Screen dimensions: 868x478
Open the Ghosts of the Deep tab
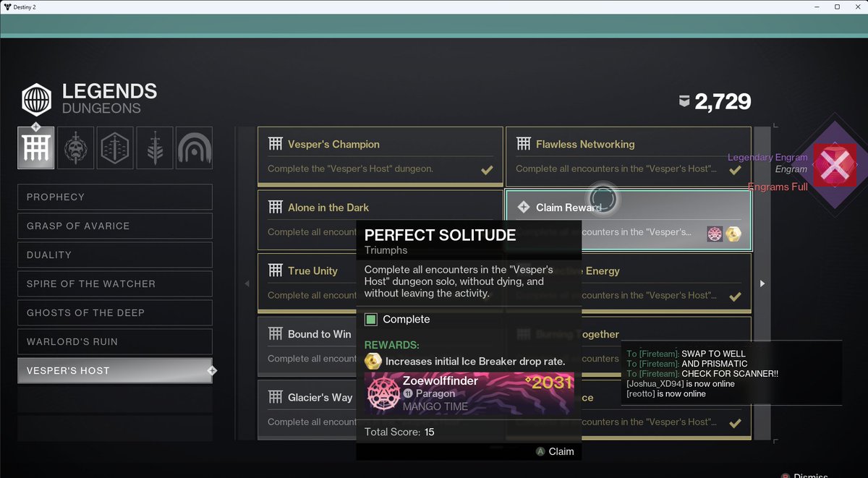[115, 312]
